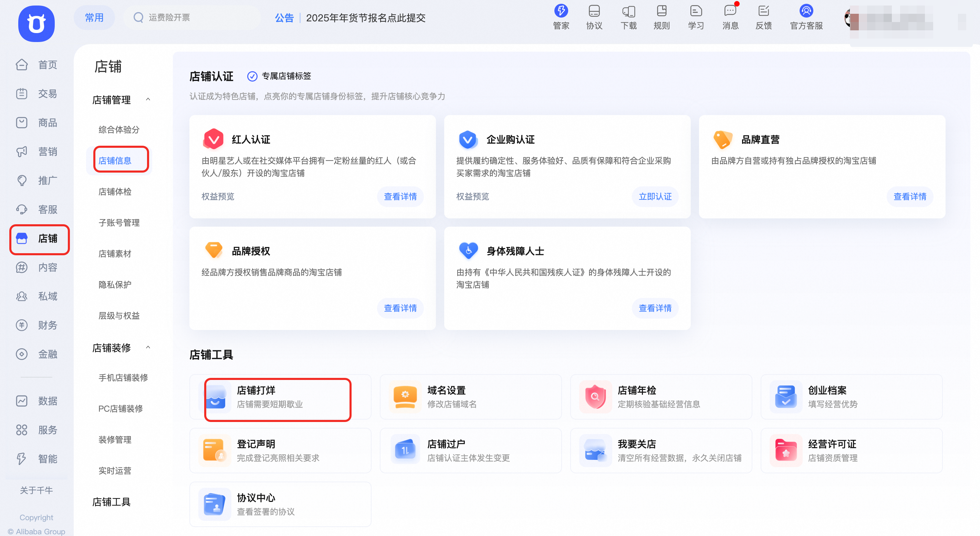Check new notifications via the 消息 icon

(730, 17)
